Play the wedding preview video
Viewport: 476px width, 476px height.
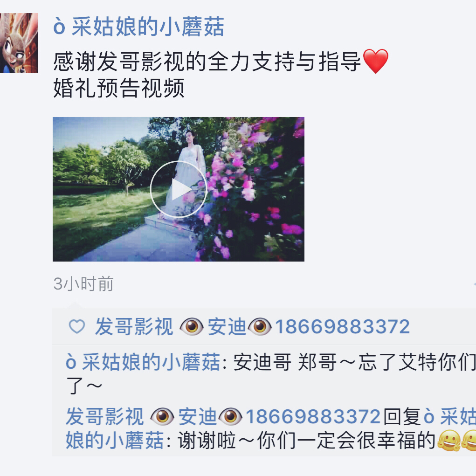pyautogui.click(x=179, y=189)
